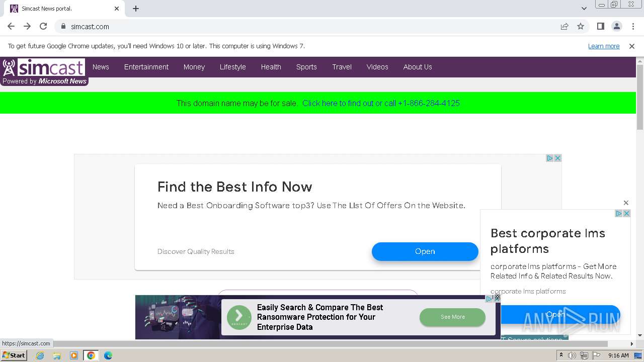The height and width of the screenshot is (362, 644).
Task: Open the Travel menu item
Action: coord(342,67)
